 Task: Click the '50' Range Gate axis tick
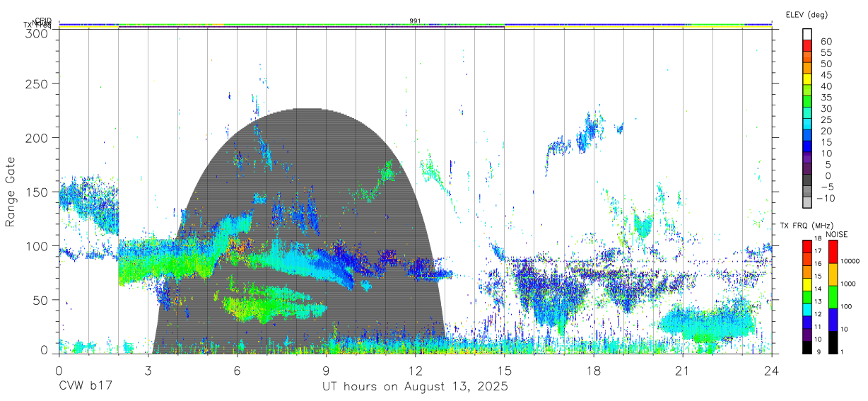pyautogui.click(x=41, y=300)
